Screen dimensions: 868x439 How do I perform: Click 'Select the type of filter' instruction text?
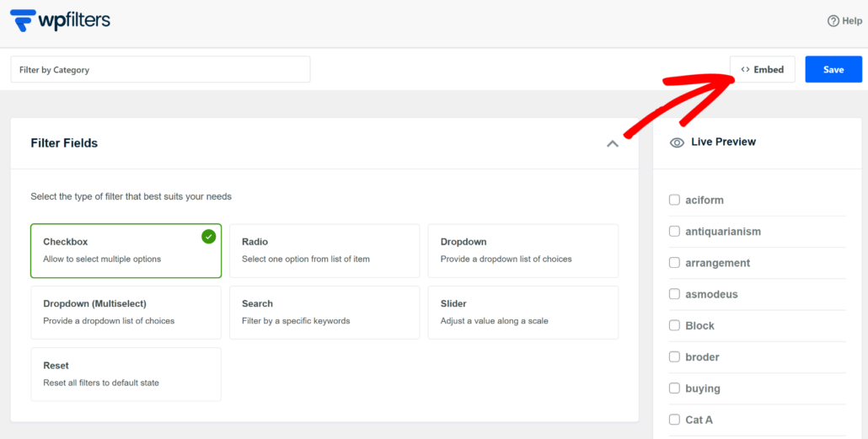[131, 196]
